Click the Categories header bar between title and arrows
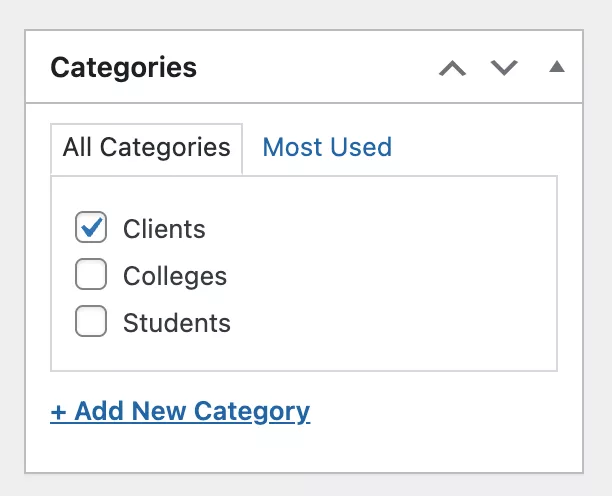 [316, 67]
